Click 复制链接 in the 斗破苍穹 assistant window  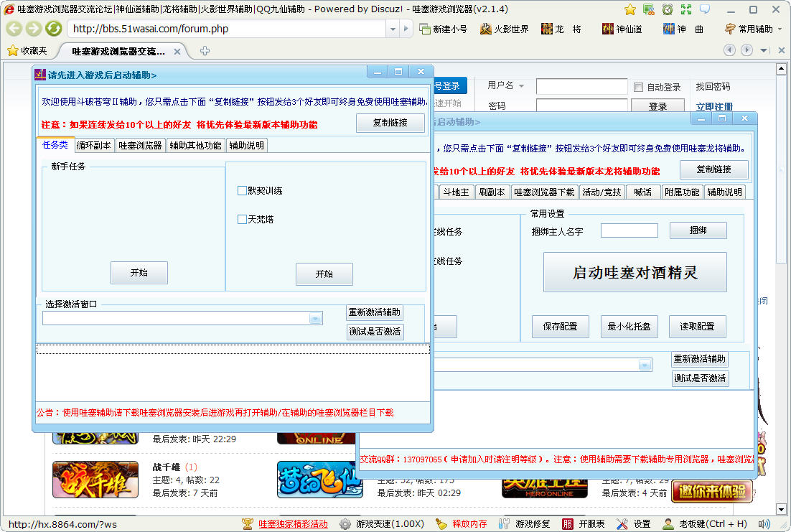click(390, 123)
